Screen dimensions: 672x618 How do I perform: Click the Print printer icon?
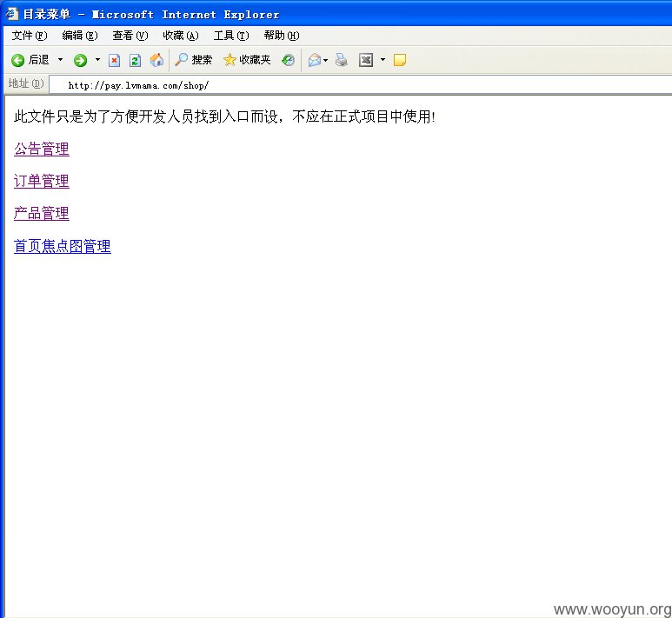point(342,60)
